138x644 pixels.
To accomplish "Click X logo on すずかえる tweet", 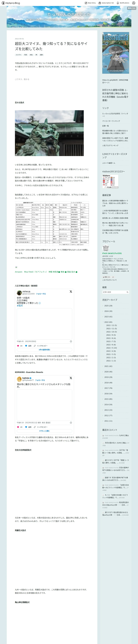I will [x=71, y=292].
